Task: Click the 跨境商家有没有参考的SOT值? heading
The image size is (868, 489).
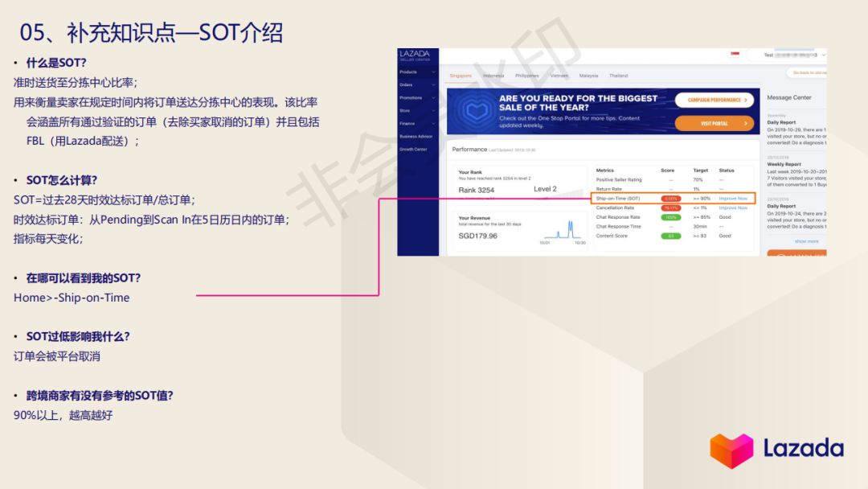Action: 100,396
